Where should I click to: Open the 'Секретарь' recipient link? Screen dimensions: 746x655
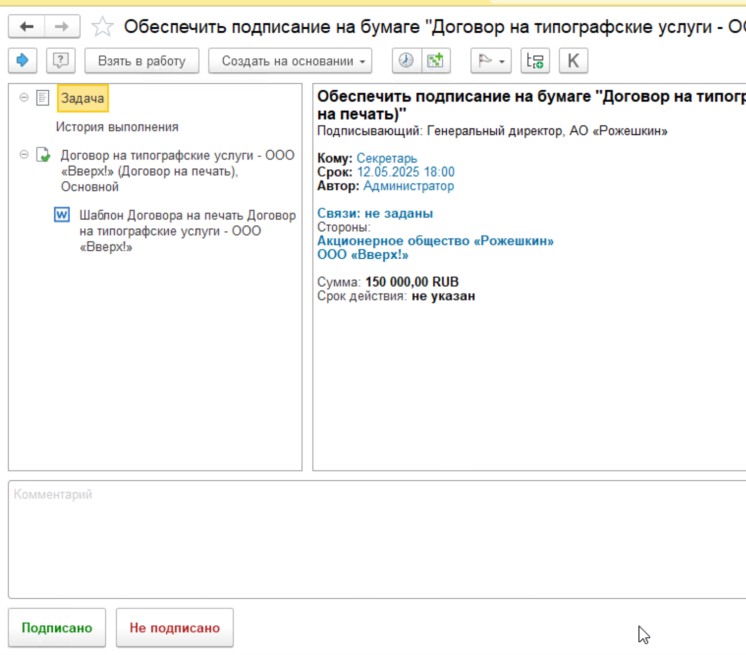click(x=387, y=158)
